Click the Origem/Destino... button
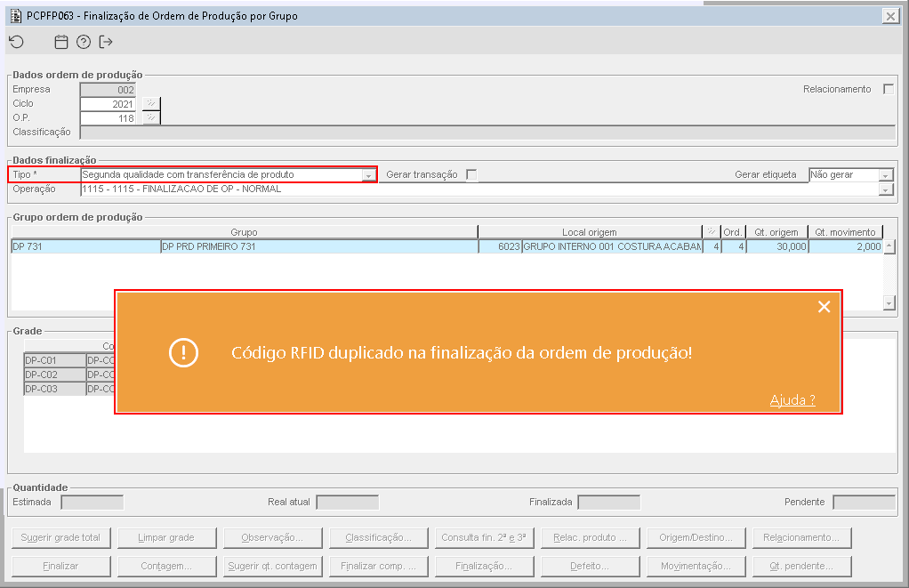 coord(696,537)
